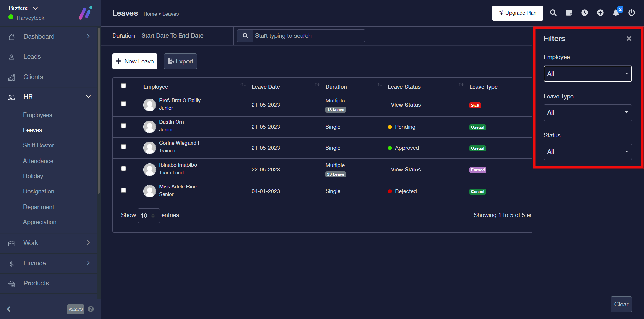Open the Leave Type filter dropdown
Image resolution: width=644 pixels, height=319 pixels.
pyautogui.click(x=587, y=113)
